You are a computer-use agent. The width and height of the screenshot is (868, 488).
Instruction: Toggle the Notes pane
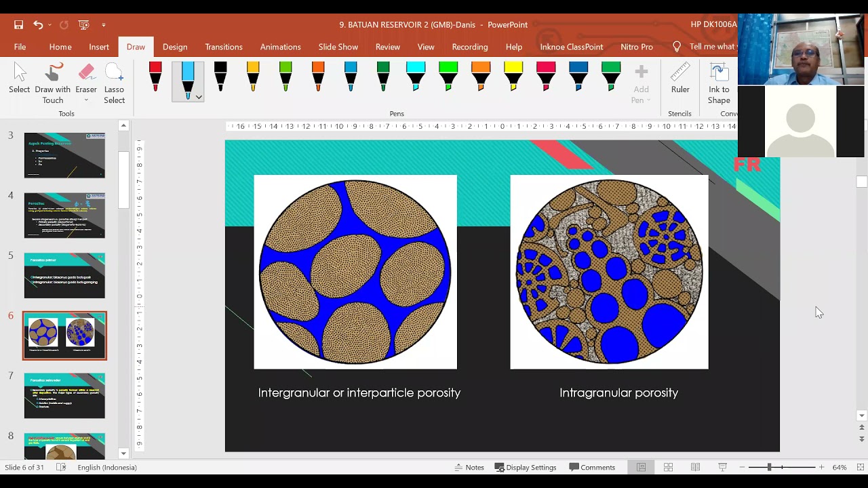click(x=469, y=467)
